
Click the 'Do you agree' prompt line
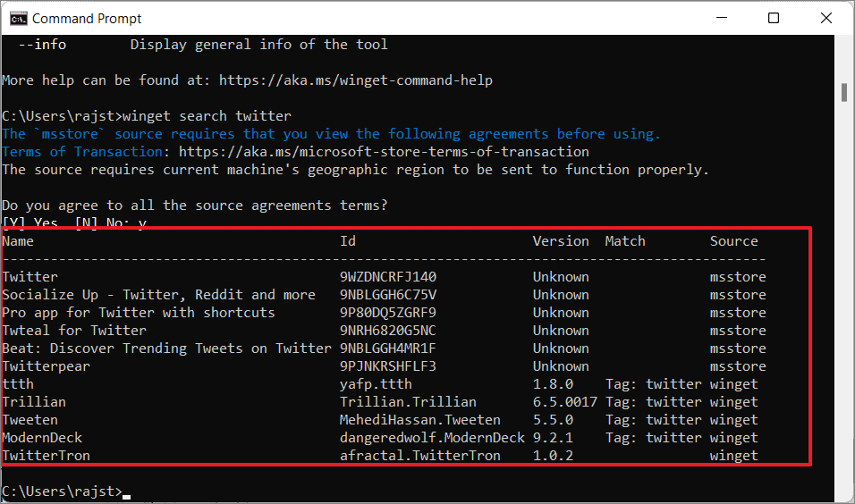pyautogui.click(x=195, y=206)
